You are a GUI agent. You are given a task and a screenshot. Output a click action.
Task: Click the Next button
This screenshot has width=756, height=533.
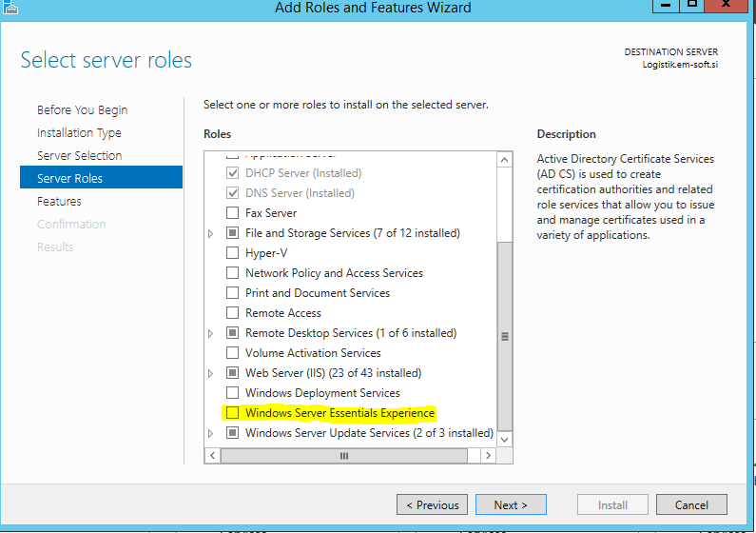511,504
